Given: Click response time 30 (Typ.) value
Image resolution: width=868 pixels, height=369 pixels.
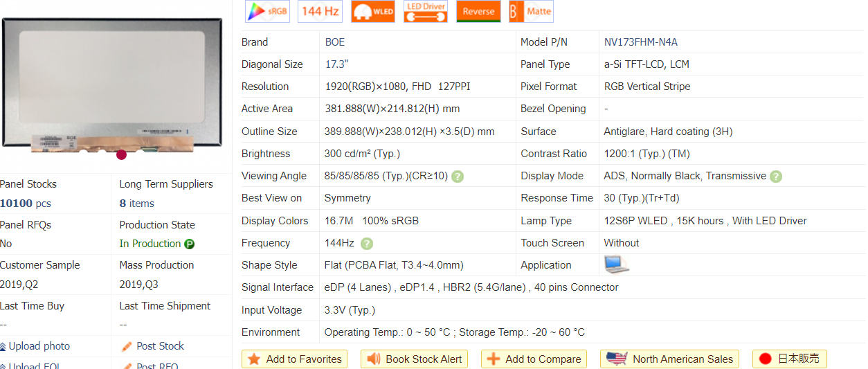Looking at the screenshot, I should click(x=642, y=198).
